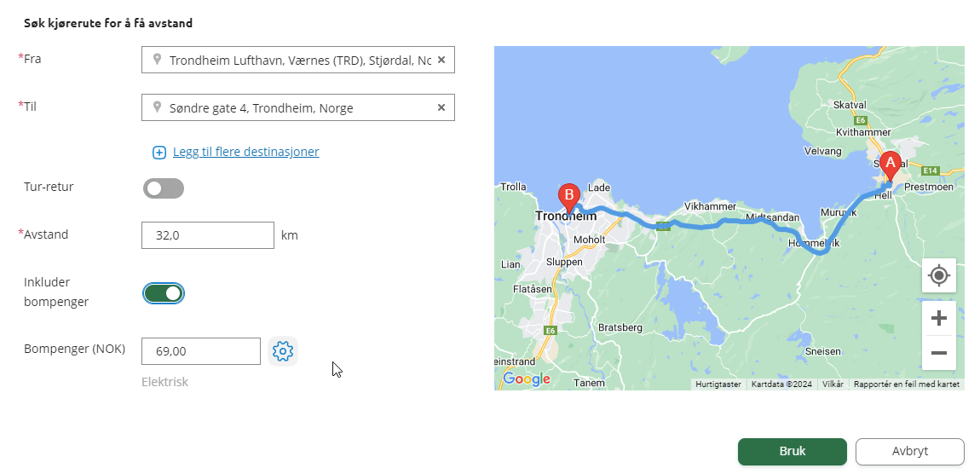Image resolution: width=980 pixels, height=474 pixels.
Task: Cancel with the Avbryt button
Action: [x=910, y=452]
